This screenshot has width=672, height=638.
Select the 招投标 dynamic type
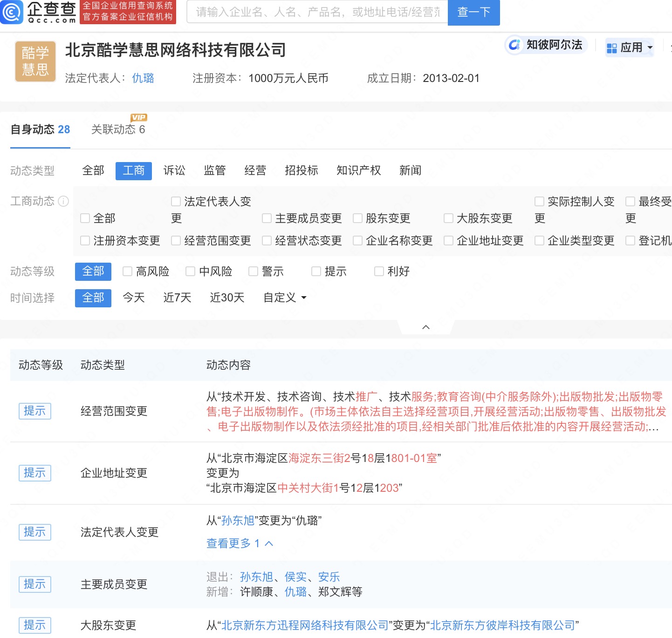tap(302, 170)
